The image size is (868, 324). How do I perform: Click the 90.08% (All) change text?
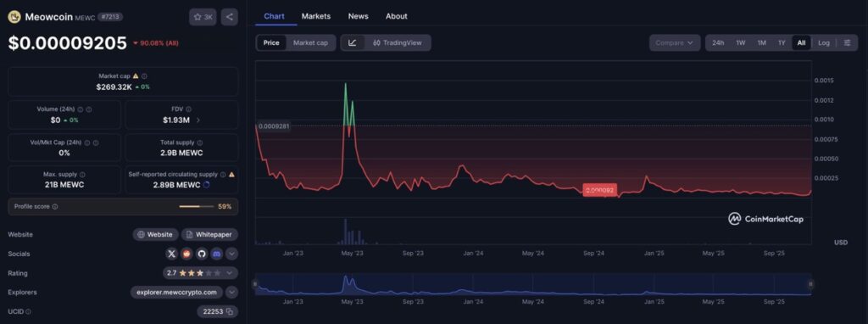pyautogui.click(x=159, y=42)
